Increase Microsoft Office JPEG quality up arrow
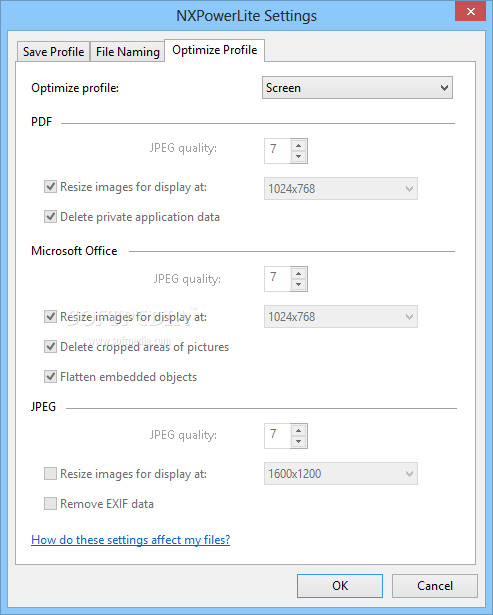This screenshot has width=493, height=615. 299,273
